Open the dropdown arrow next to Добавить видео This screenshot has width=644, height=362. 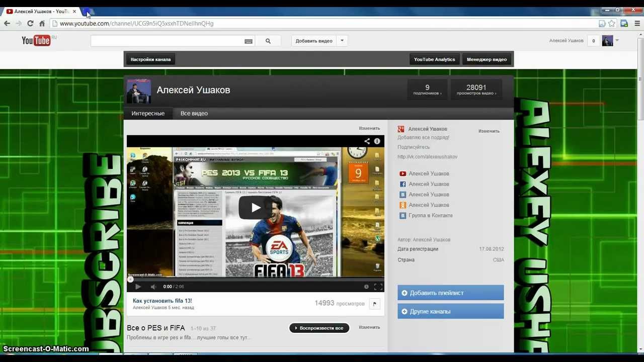(x=342, y=41)
